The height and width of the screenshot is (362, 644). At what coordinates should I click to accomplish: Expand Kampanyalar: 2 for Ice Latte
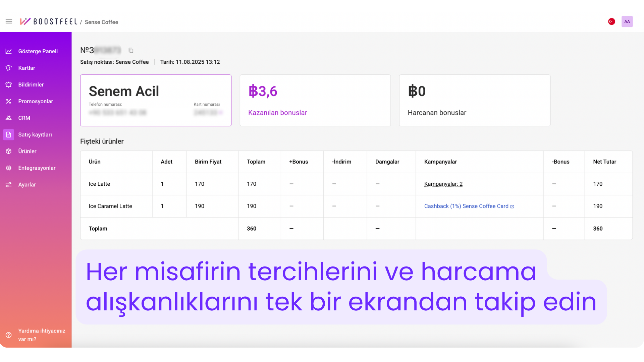coord(443,184)
